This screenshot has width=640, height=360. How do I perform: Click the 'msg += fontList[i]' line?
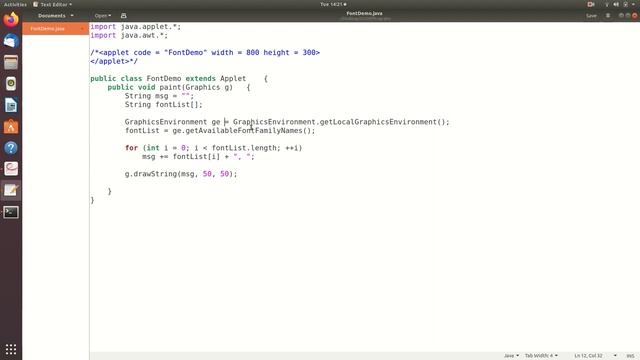click(x=198, y=157)
